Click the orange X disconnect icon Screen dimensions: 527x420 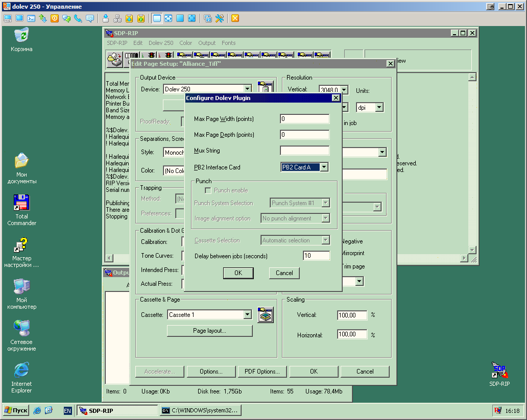tap(235, 18)
